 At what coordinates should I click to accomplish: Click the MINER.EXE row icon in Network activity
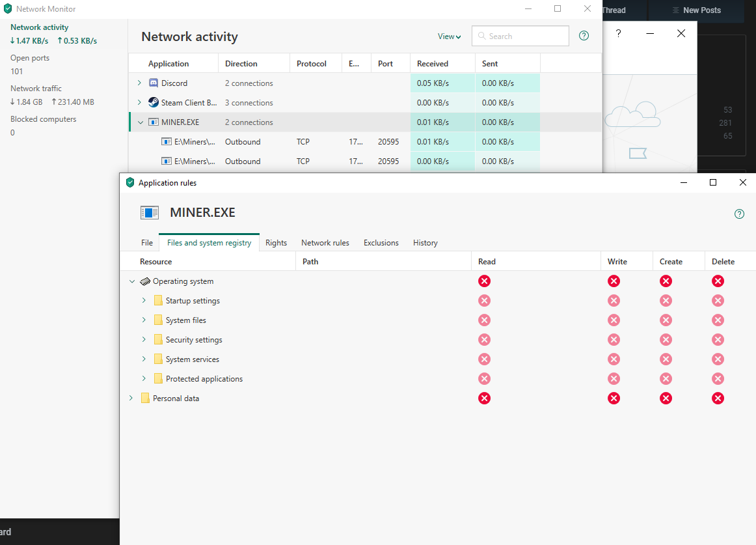[x=154, y=122]
